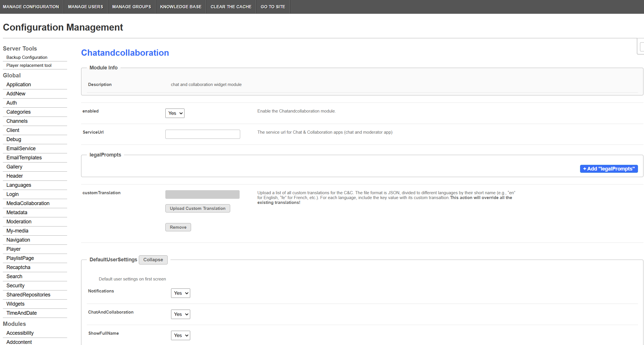Open the enabled Yes dropdown
Screen dimensions: 644x345
point(175,113)
